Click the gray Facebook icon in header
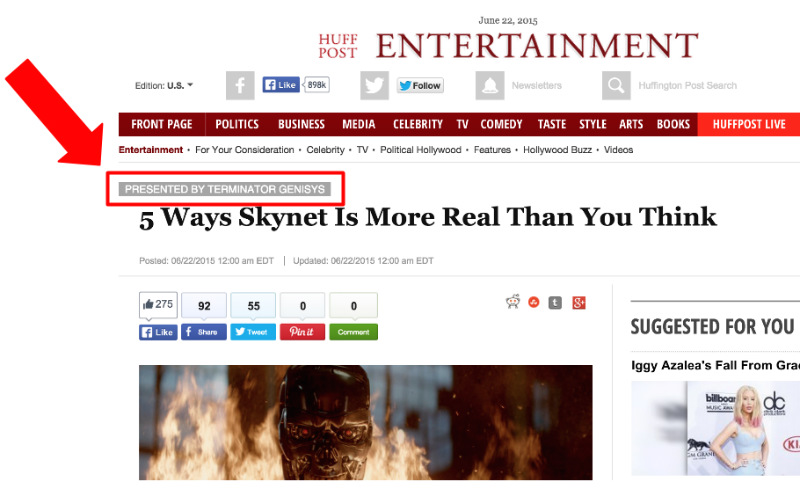Image resolution: width=800 pixels, height=504 pixels. click(240, 85)
